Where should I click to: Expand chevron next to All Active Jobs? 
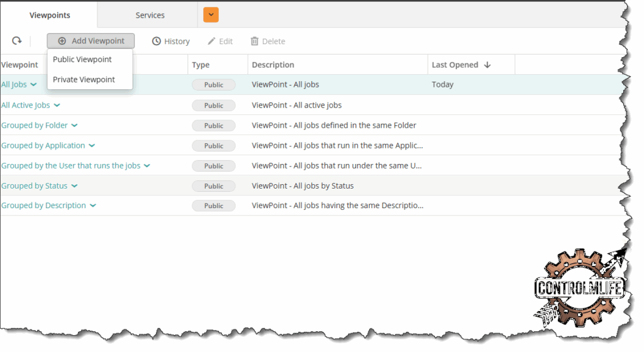pos(57,106)
